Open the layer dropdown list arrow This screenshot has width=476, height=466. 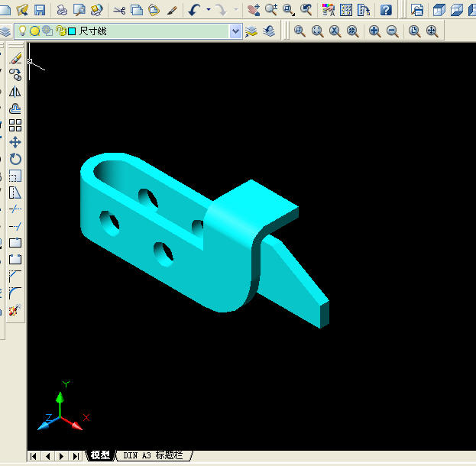[x=235, y=31]
